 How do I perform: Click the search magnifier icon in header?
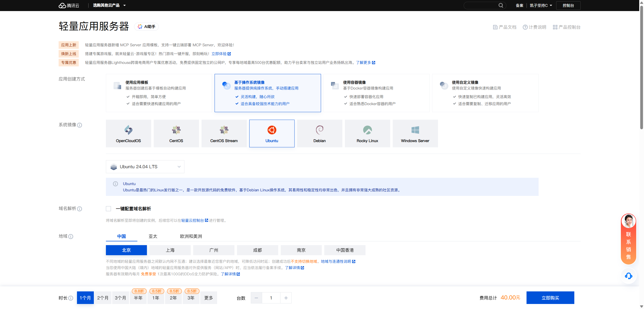501,5
